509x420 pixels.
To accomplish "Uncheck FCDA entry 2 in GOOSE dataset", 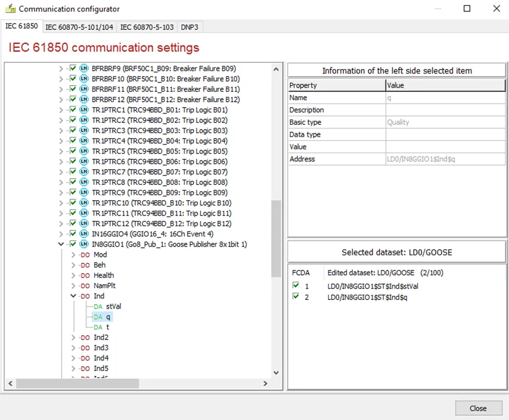I will (x=295, y=296).
